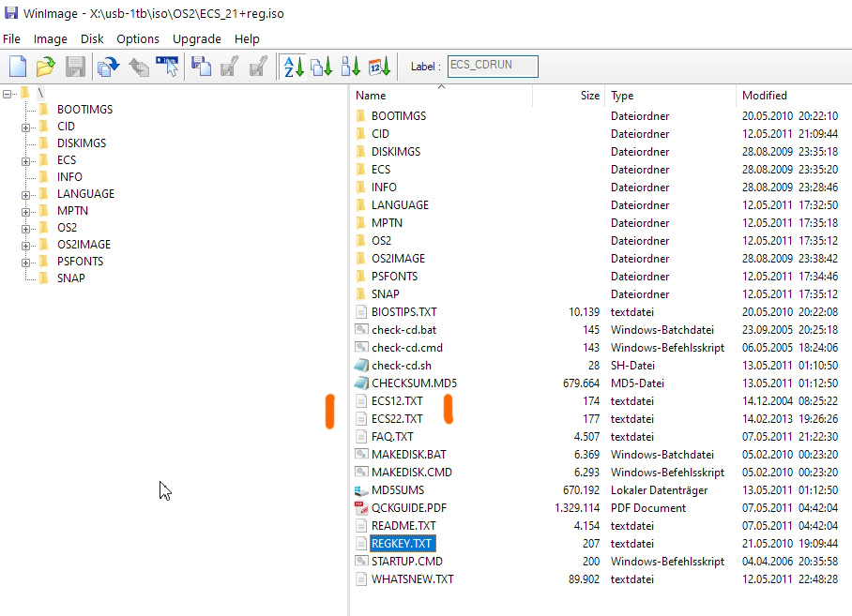The width and height of the screenshot is (852, 616).
Task: Select OS2IMAGE folder name in file list
Action: point(398,259)
